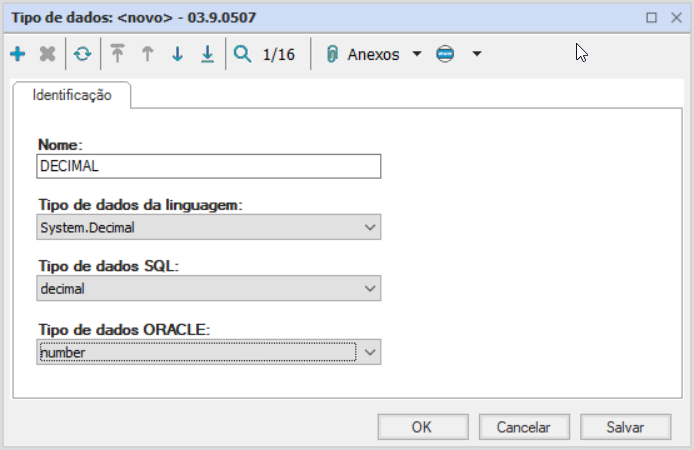Screen dimensions: 694x450
Task: Go to first record arrow icon
Action: click(x=117, y=54)
